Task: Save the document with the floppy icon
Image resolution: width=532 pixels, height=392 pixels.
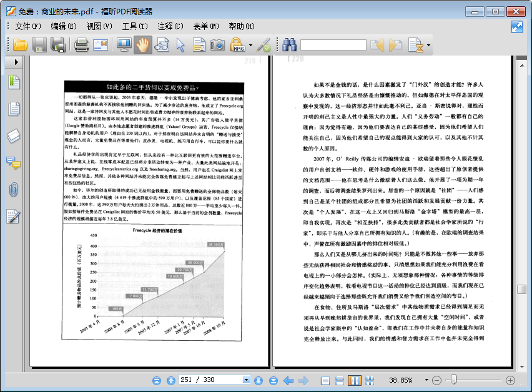Action: click(39, 44)
